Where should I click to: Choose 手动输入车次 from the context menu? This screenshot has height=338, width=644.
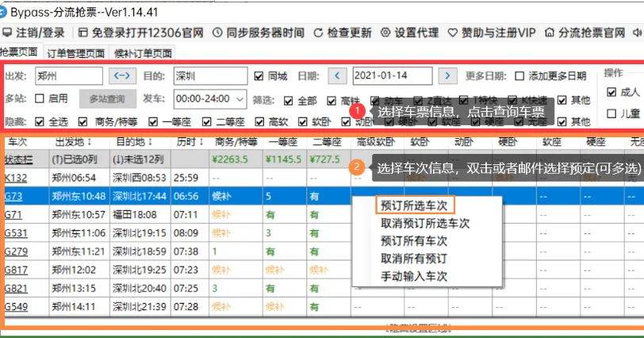tap(414, 276)
